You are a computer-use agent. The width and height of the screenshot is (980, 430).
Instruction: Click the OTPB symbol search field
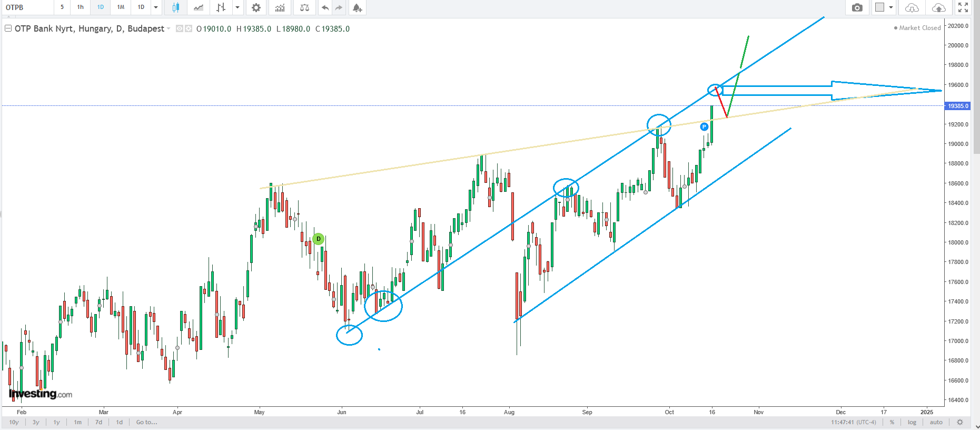pyautogui.click(x=27, y=7)
